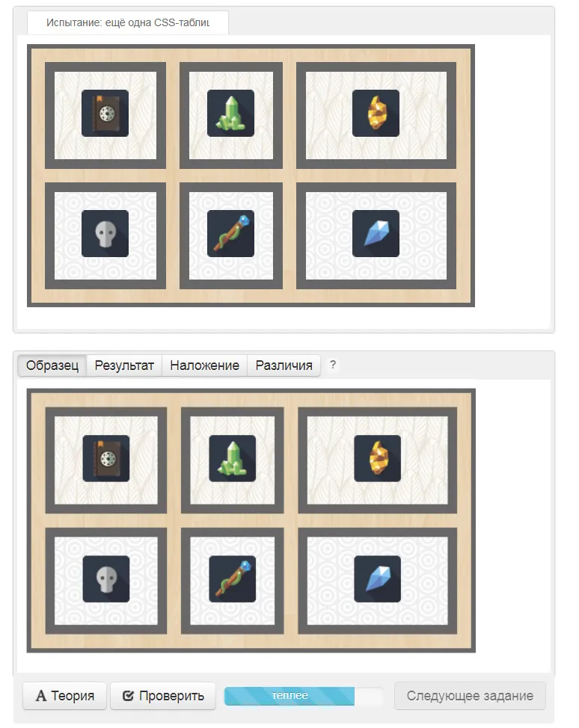This screenshot has height=728, width=579.
Task: Click the magic staff icon in top preview
Action: pyautogui.click(x=230, y=233)
